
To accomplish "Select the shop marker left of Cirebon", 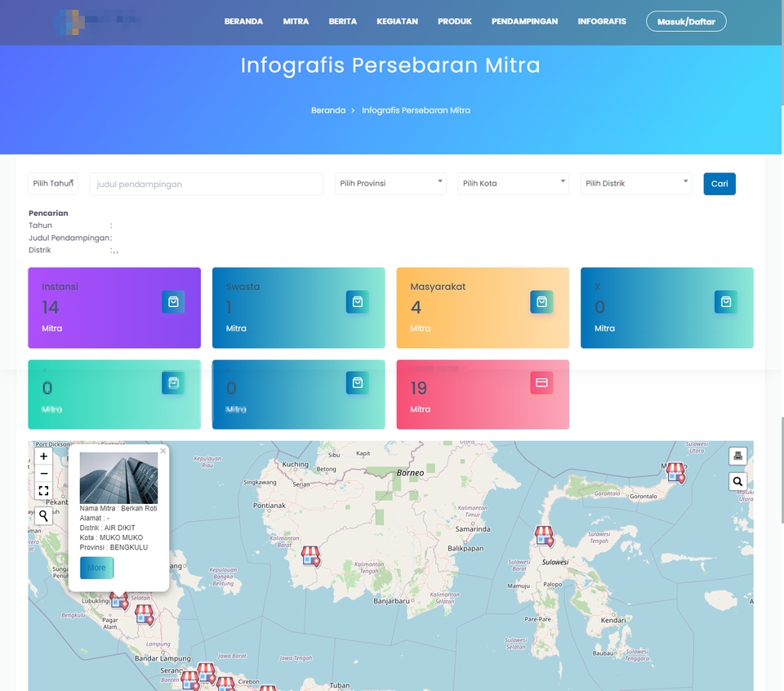I will pos(225,684).
